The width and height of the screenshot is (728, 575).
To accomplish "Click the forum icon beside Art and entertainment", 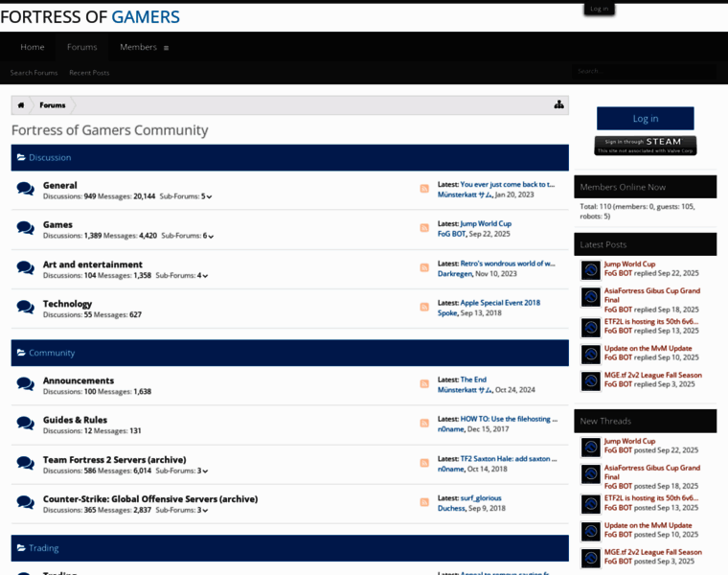I will click(x=25, y=268).
